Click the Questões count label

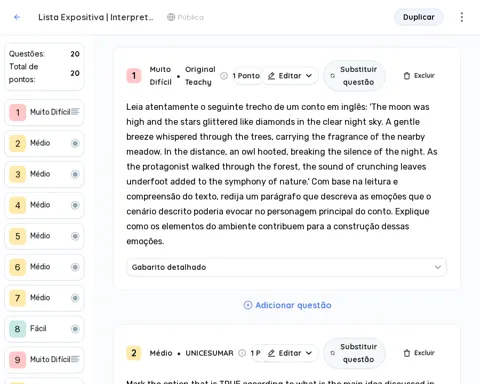click(27, 54)
